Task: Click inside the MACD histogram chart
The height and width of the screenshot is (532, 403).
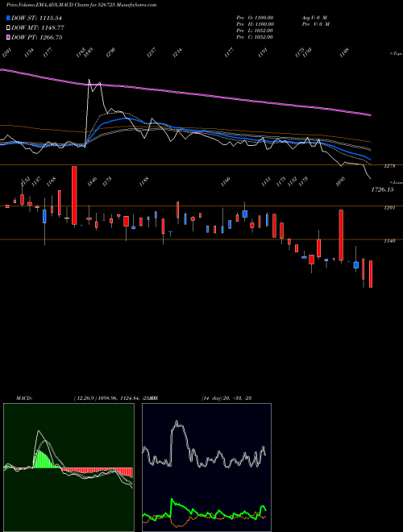Action: (69, 468)
